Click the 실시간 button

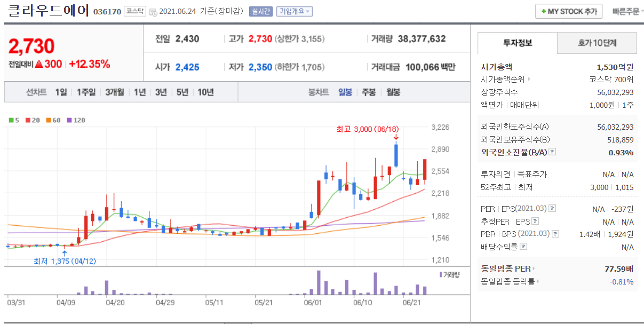261,11
